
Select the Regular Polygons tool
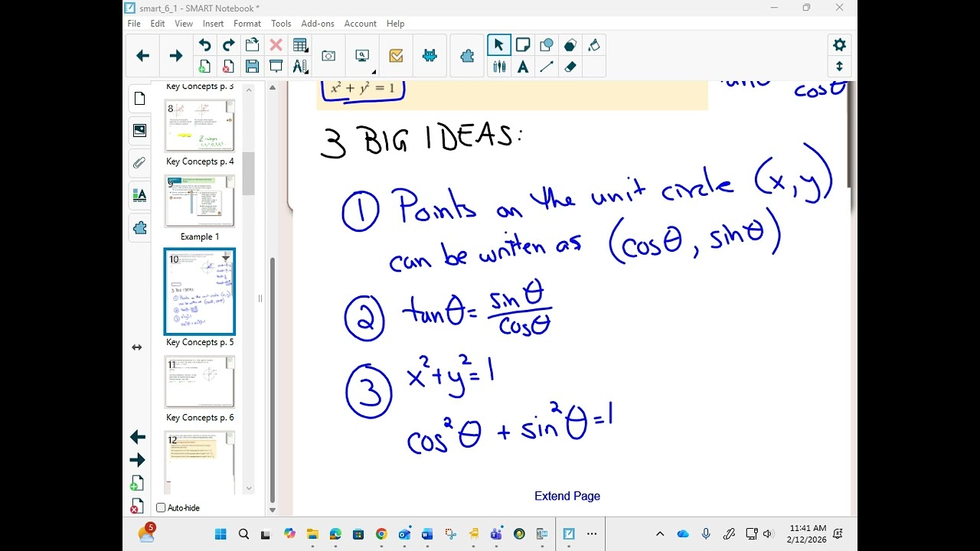click(x=570, y=45)
